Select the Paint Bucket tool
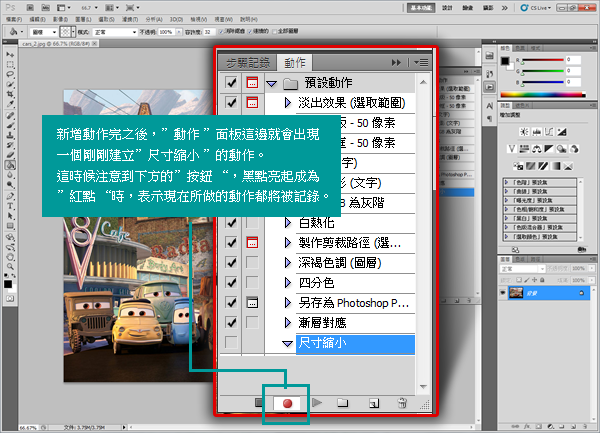600x433 pixels. [x=10, y=165]
